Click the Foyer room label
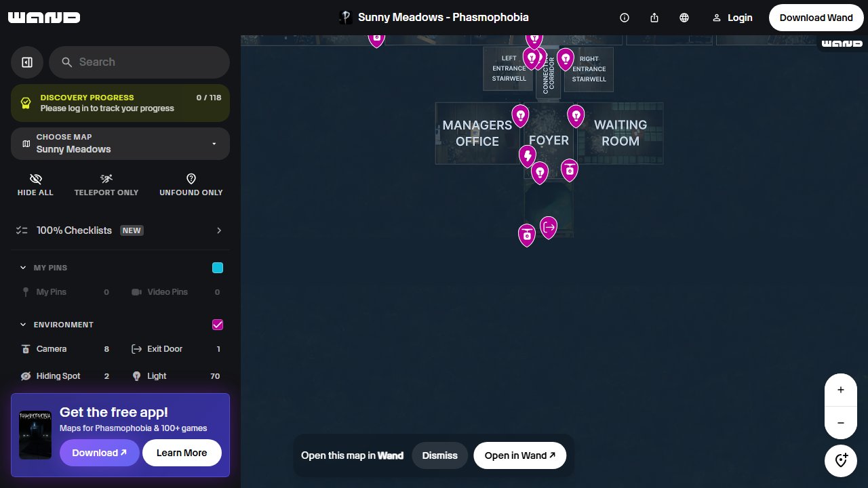The height and width of the screenshot is (488, 868). (549, 140)
